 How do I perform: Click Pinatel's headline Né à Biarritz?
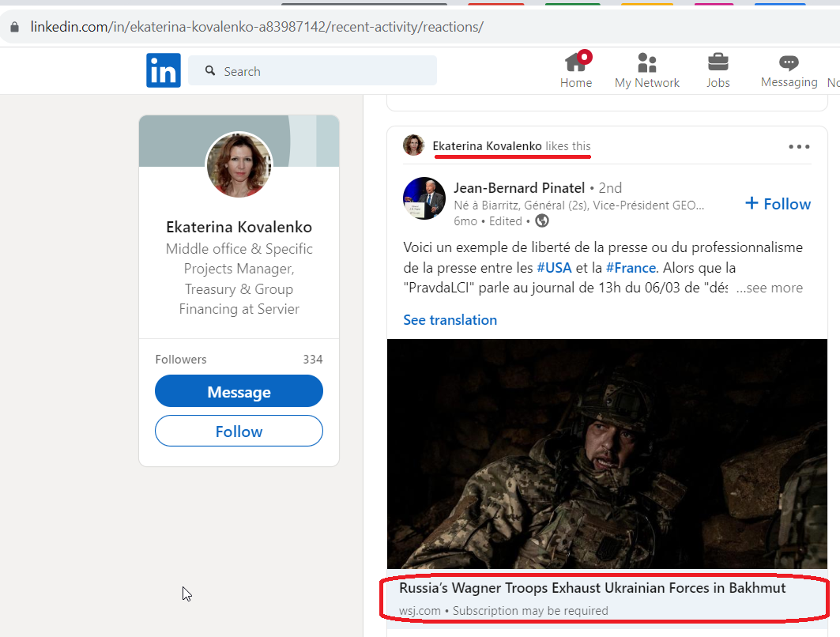578,205
